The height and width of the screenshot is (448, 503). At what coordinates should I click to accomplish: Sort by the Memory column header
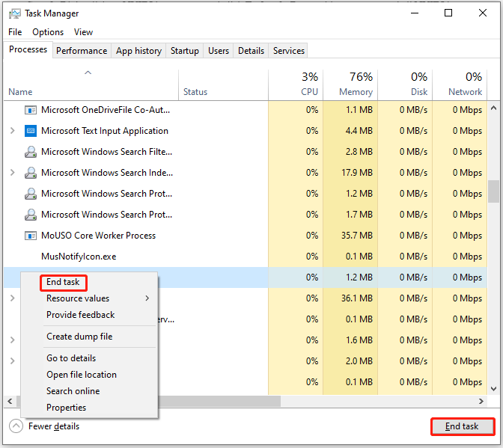[x=350, y=84]
